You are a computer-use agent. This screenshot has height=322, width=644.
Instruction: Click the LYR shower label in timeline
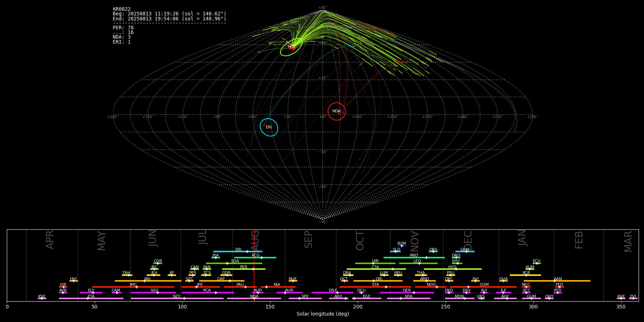(63, 285)
